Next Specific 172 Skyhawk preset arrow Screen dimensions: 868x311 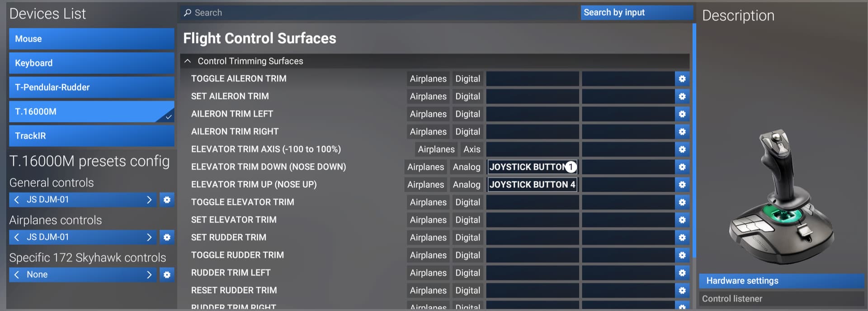(x=149, y=275)
